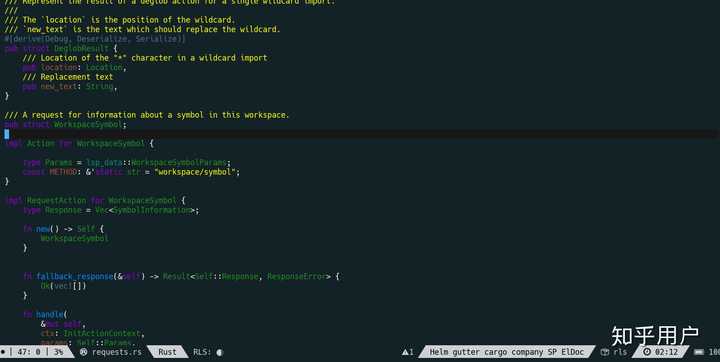Screen dimensions: 720x362
Task: Click the package icon beside rls
Action: pyautogui.click(x=605, y=352)
